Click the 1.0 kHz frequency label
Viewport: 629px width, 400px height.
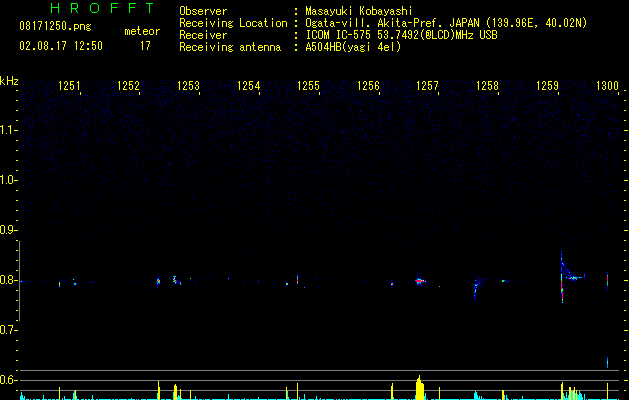tap(8, 180)
